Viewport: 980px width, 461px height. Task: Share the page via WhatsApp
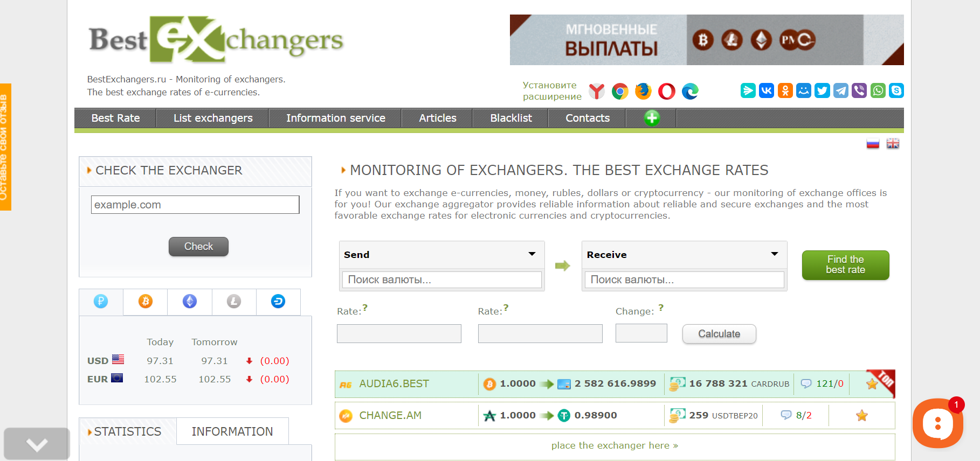click(878, 90)
